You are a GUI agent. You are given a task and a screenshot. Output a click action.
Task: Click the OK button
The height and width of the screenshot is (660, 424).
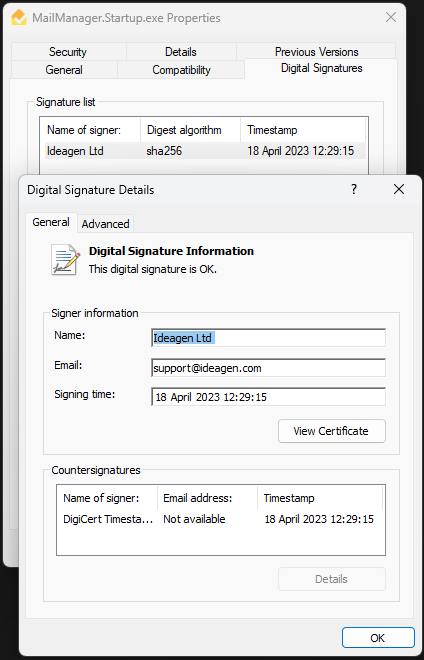[378, 638]
